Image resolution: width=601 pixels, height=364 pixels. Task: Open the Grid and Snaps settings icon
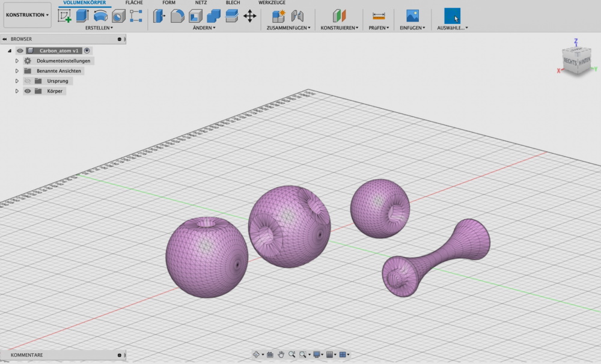pos(329,355)
